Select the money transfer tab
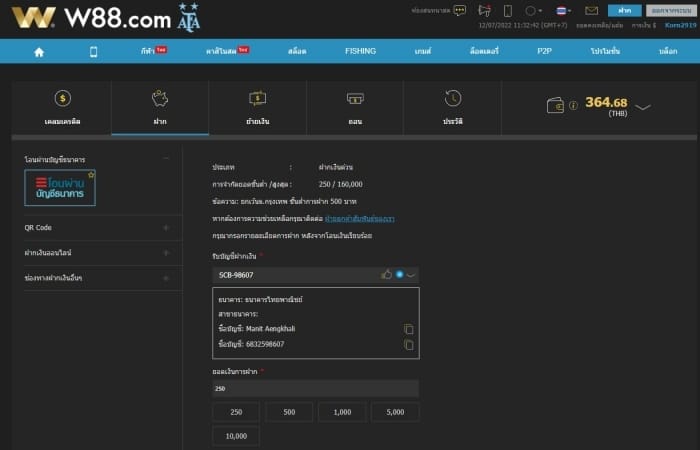 pos(258,108)
